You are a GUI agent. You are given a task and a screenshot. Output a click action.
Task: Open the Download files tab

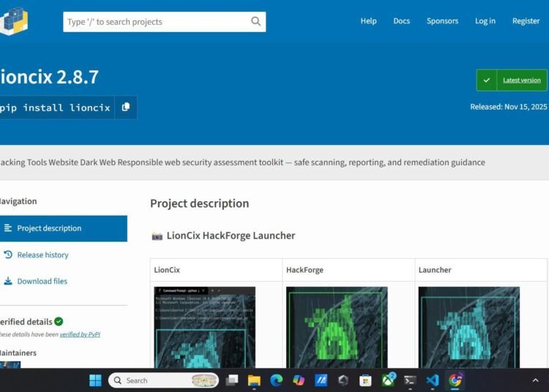(42, 281)
